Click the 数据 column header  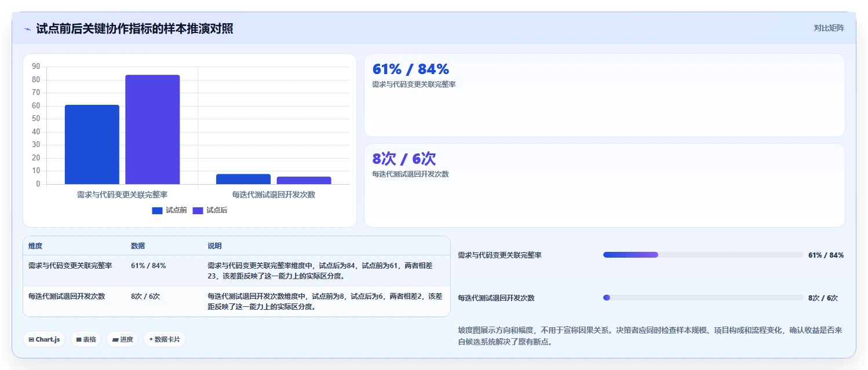(138, 246)
